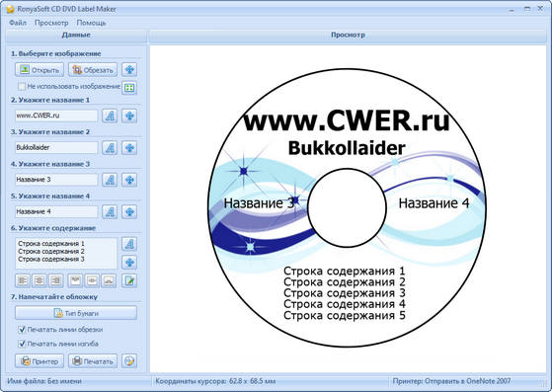
Task: Click the Принтер button
Action: (39, 361)
